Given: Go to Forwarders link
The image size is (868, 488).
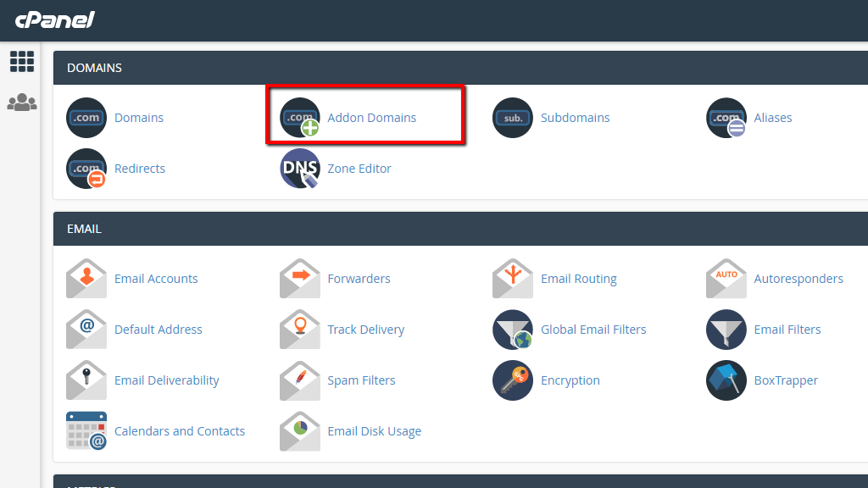Looking at the screenshot, I should 359,279.
